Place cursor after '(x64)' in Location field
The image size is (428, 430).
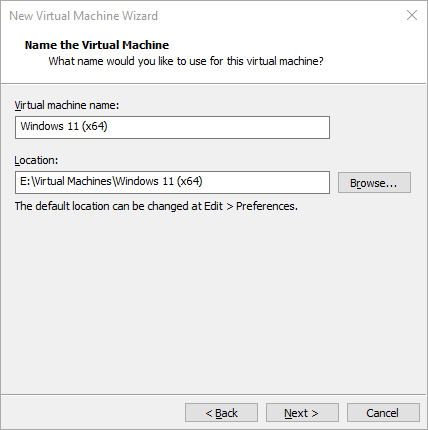(203, 182)
